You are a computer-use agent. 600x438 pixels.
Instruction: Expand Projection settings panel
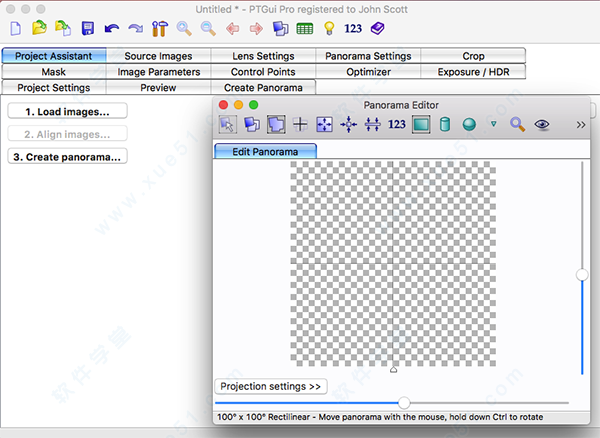click(271, 386)
